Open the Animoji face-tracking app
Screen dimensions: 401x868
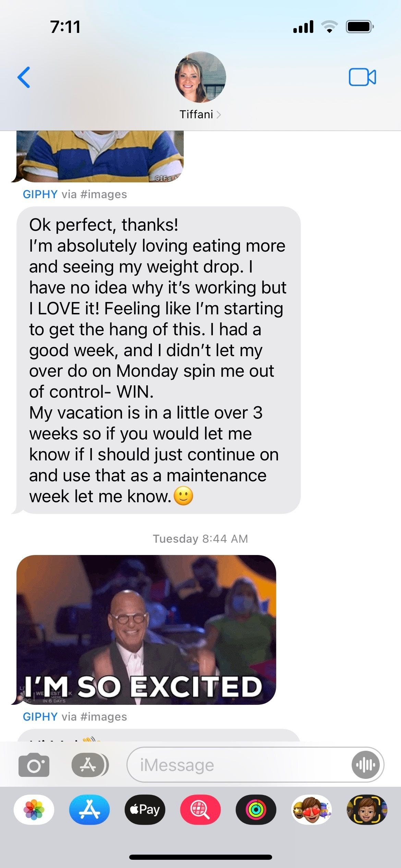367,809
